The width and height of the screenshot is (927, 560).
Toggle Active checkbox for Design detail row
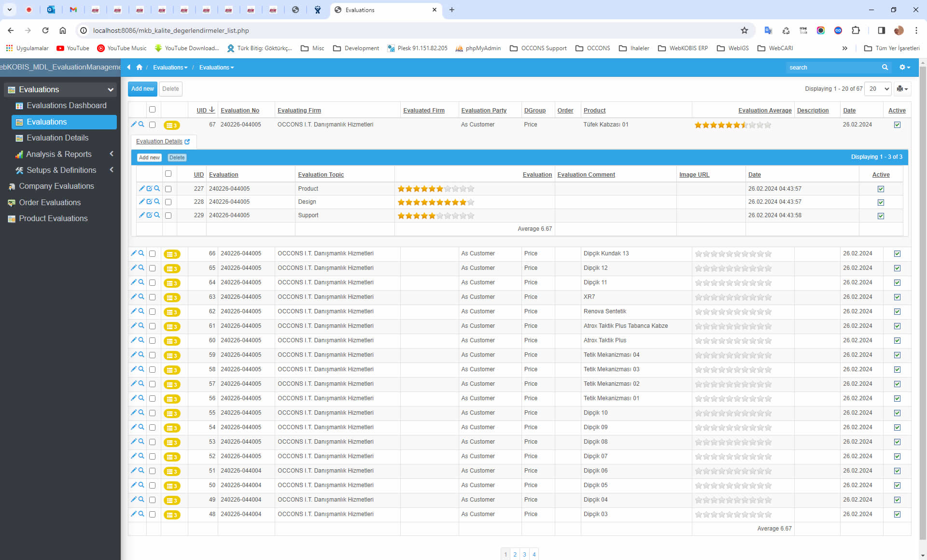(x=881, y=202)
